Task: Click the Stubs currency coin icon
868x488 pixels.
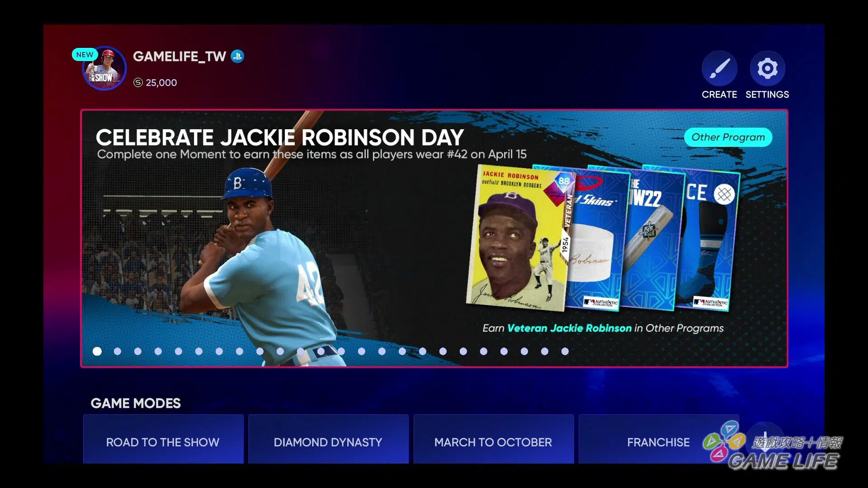Action: 138,83
